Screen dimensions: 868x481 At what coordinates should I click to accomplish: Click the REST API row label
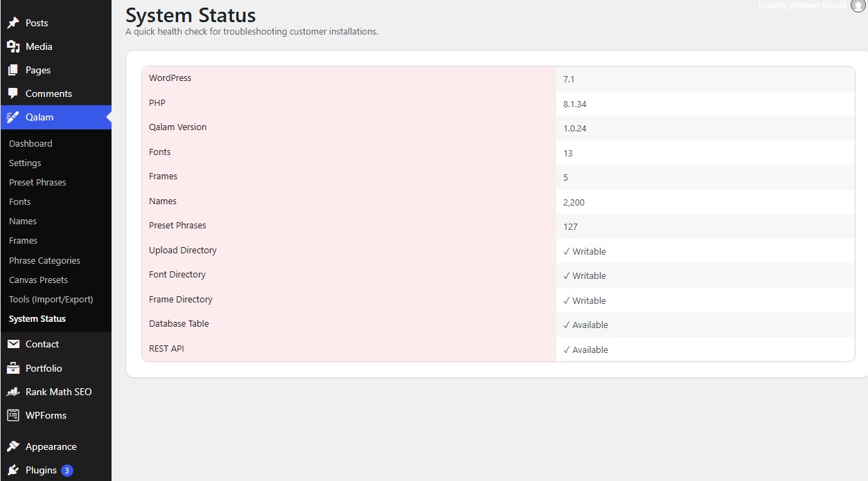[166, 349]
